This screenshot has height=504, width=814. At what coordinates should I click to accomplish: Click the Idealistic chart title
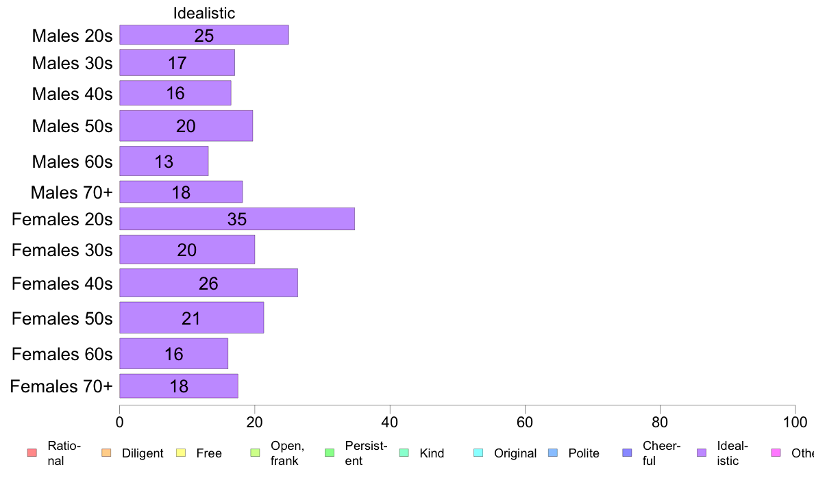tap(204, 13)
